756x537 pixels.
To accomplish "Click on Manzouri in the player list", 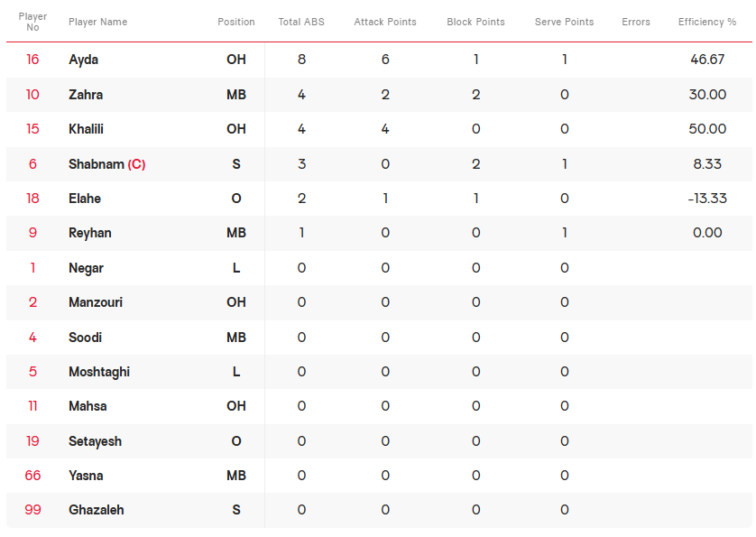I will click(x=96, y=302).
